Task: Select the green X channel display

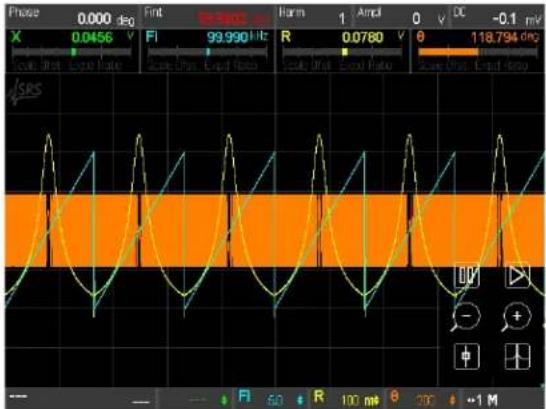Action: coord(72,51)
